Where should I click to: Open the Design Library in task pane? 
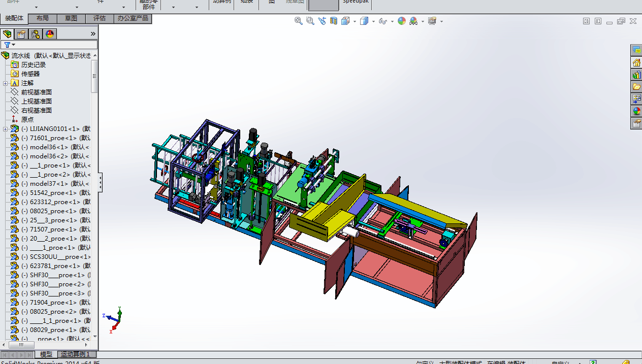tap(636, 75)
